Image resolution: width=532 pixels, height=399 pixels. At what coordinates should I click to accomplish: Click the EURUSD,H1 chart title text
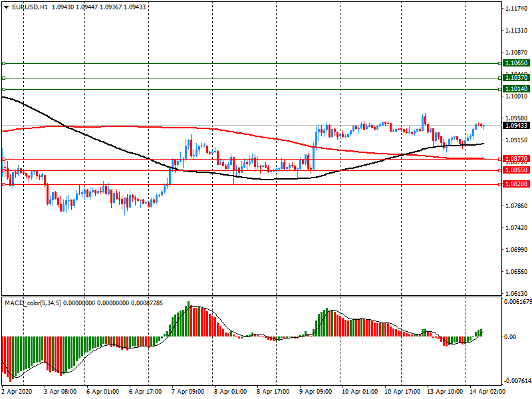click(29, 7)
